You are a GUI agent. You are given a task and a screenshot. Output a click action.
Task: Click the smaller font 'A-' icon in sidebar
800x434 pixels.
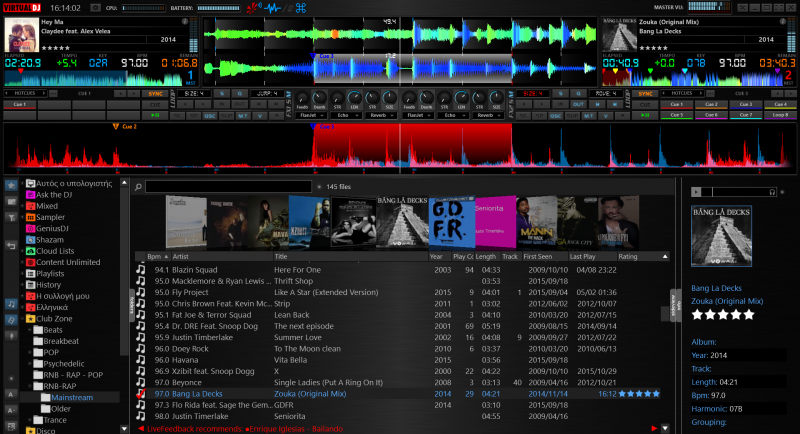(x=11, y=410)
